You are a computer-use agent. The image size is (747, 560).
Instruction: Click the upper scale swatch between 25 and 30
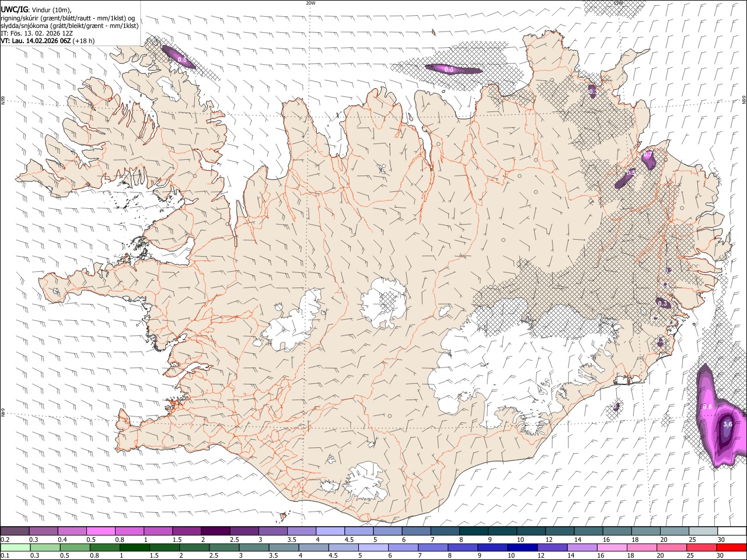pyautogui.click(x=703, y=531)
